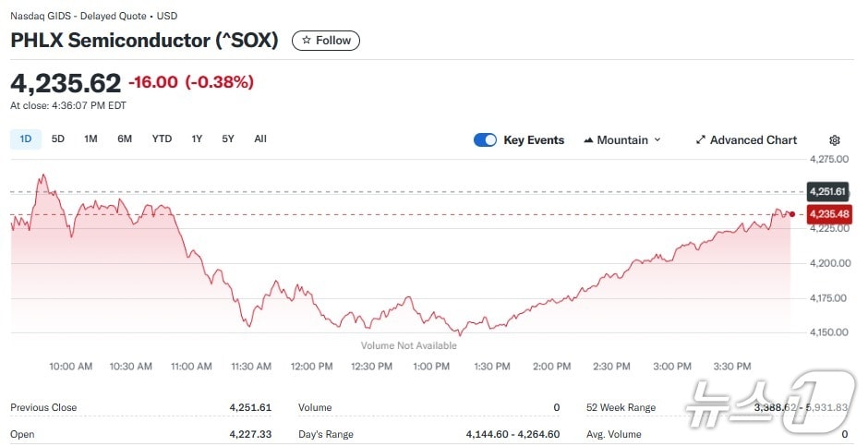View the 5Y chart range
Screen dimensions: 868x446
click(228, 139)
